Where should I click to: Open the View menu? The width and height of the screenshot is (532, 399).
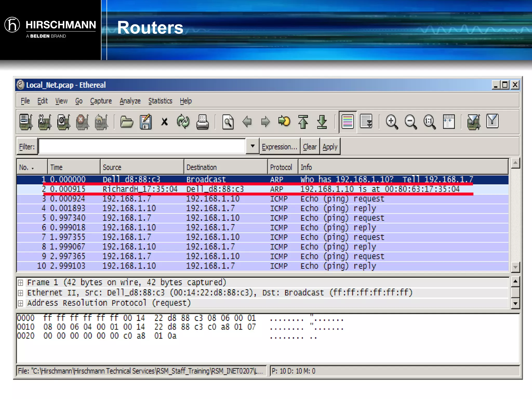pyautogui.click(x=61, y=101)
